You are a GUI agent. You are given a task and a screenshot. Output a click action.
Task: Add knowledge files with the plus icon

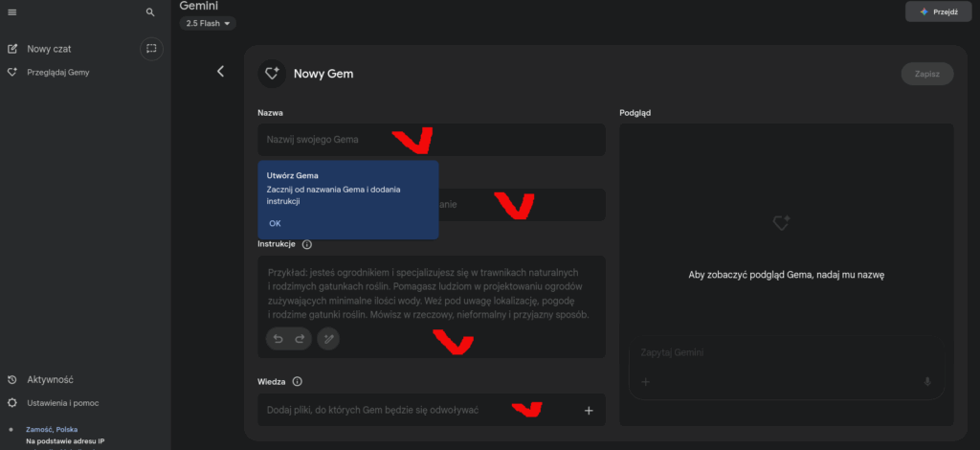pyautogui.click(x=589, y=411)
